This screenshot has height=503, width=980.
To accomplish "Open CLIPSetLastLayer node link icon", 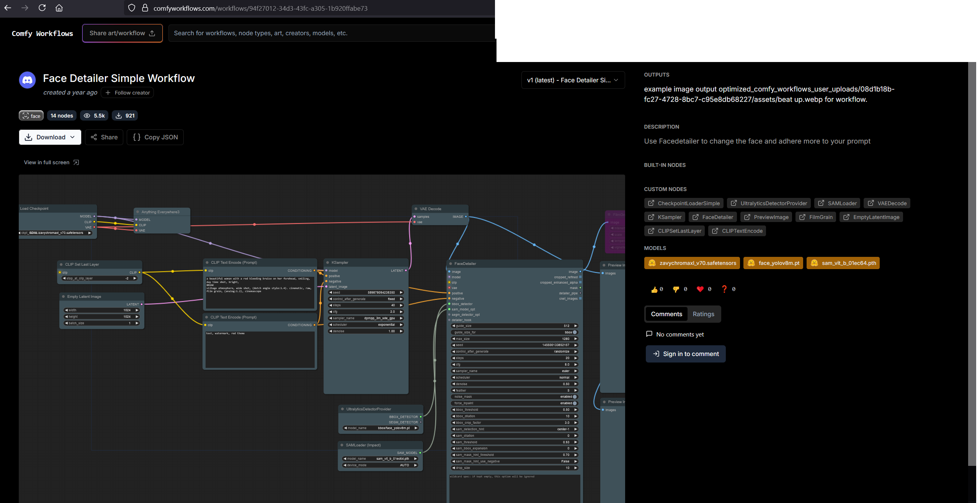I will tap(651, 231).
